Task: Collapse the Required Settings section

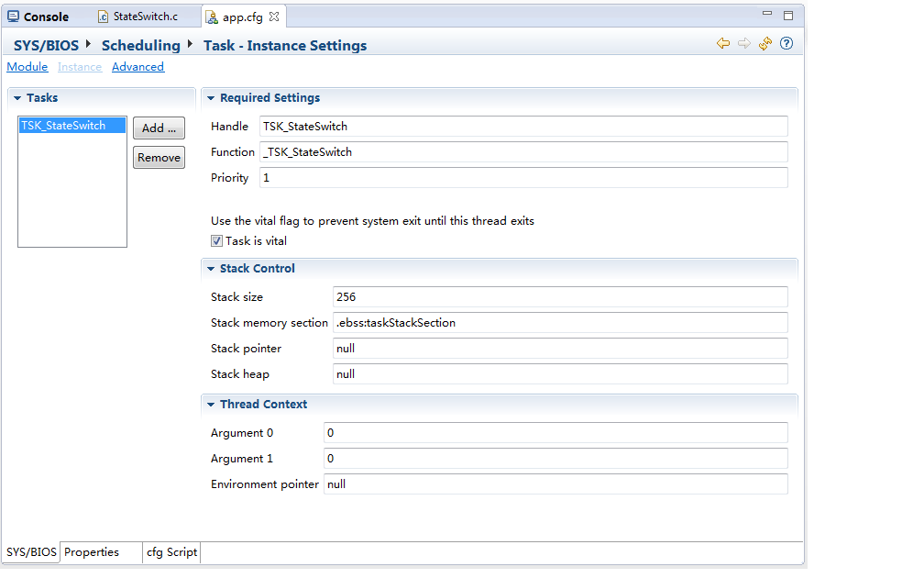Action: click(x=211, y=98)
